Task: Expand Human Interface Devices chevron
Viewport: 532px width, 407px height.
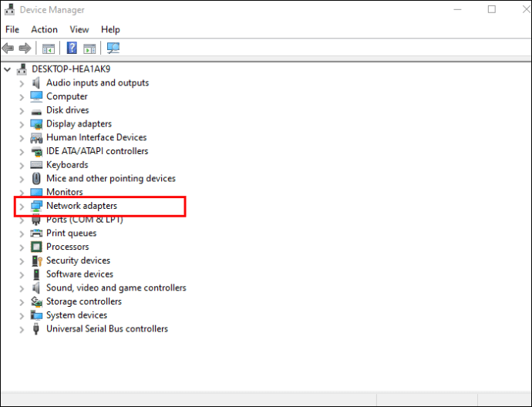Action: point(22,138)
